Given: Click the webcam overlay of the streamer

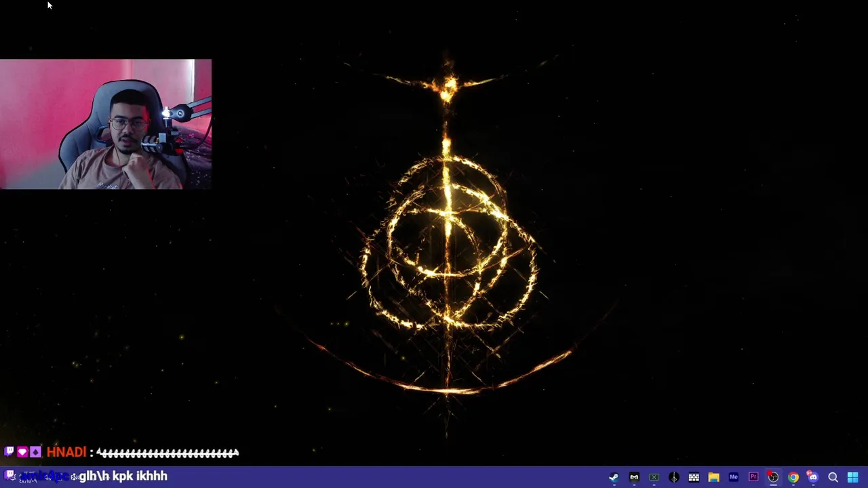Looking at the screenshot, I should pos(106,124).
